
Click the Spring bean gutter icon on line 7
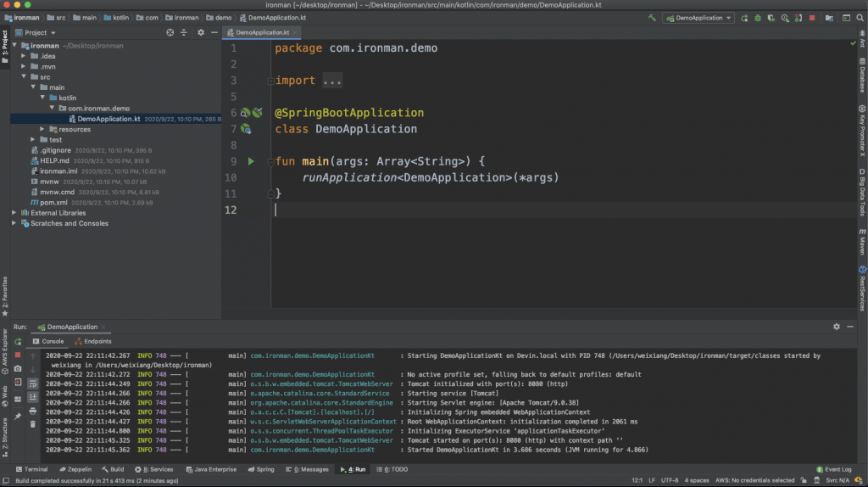point(246,129)
